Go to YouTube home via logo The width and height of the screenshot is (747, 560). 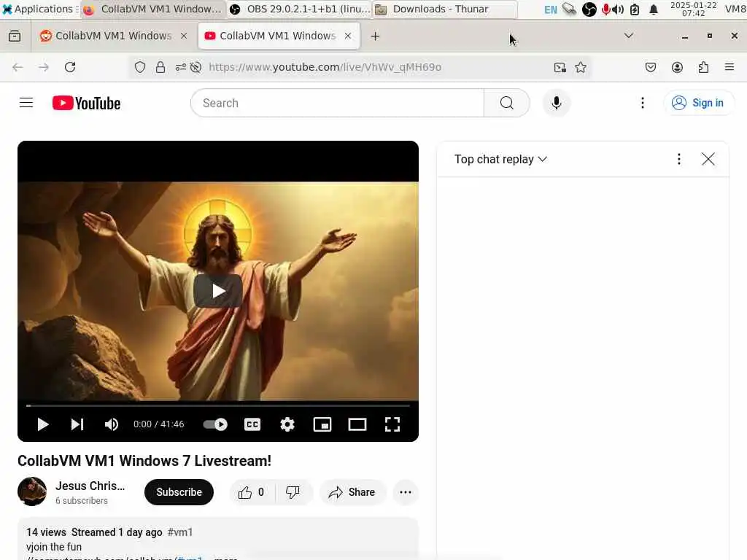tap(86, 103)
